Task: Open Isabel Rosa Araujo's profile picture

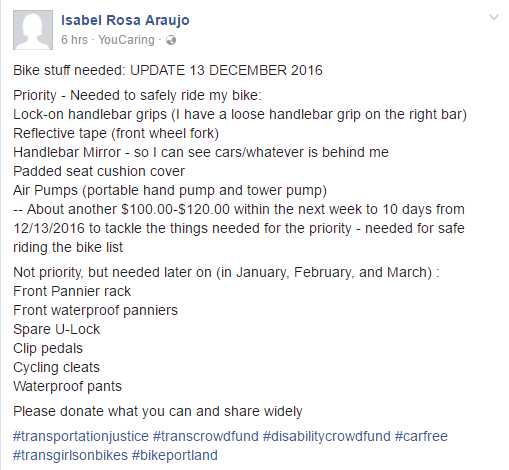Action: 33,30
